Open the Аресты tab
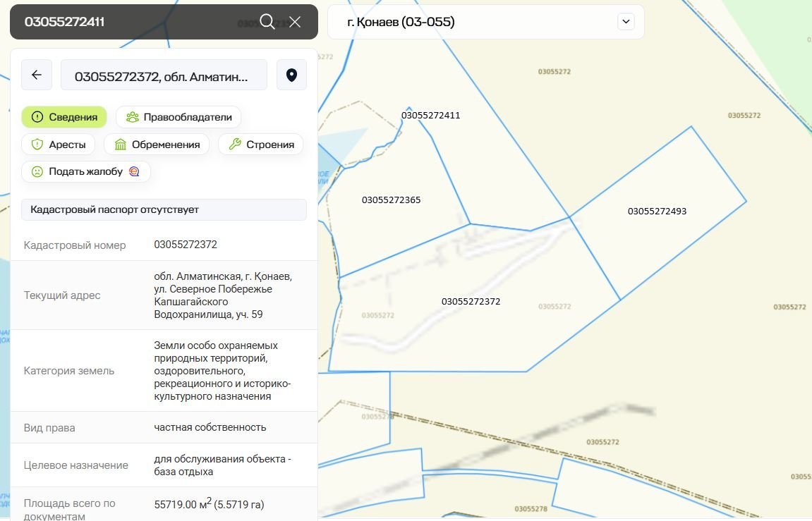This screenshot has width=812, height=521. [59, 145]
